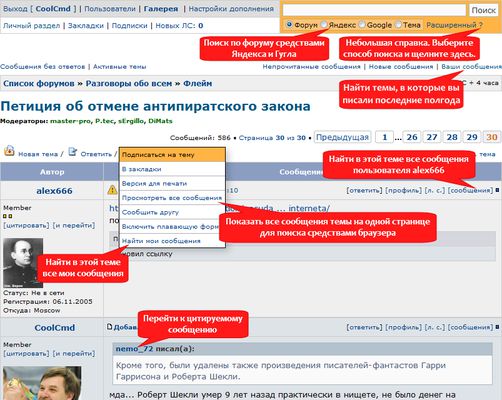Choose Подписаться на тему in the dropdown menu
The width and height of the screenshot is (502, 400).
[x=172, y=155]
